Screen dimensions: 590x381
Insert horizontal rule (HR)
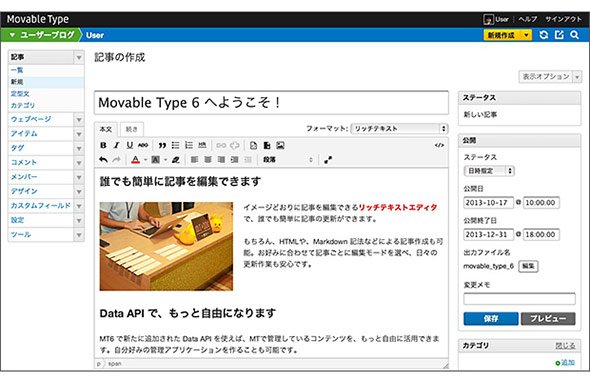[202, 145]
